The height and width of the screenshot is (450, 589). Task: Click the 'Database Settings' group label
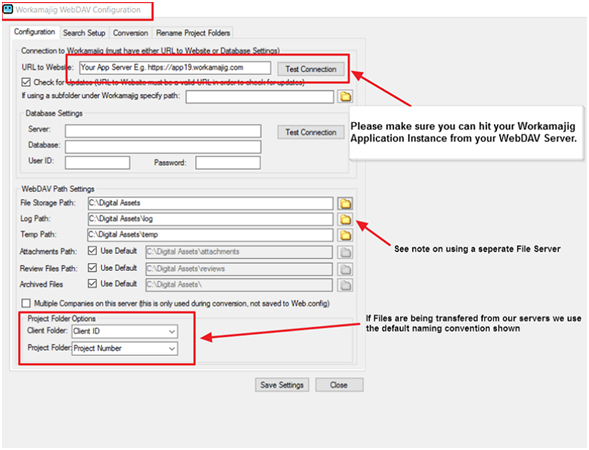[54, 113]
